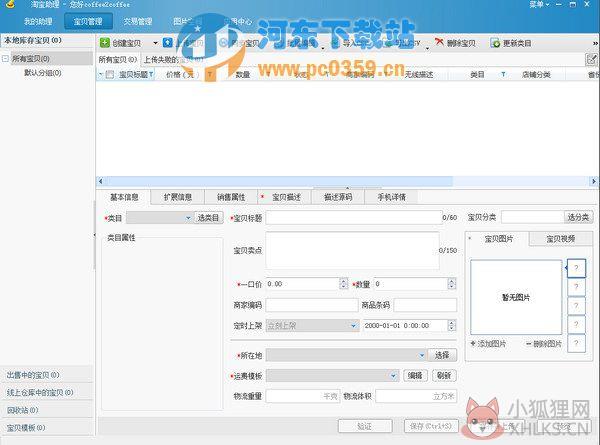Click the filter icon beside 宝贝标题 column

pos(151,75)
